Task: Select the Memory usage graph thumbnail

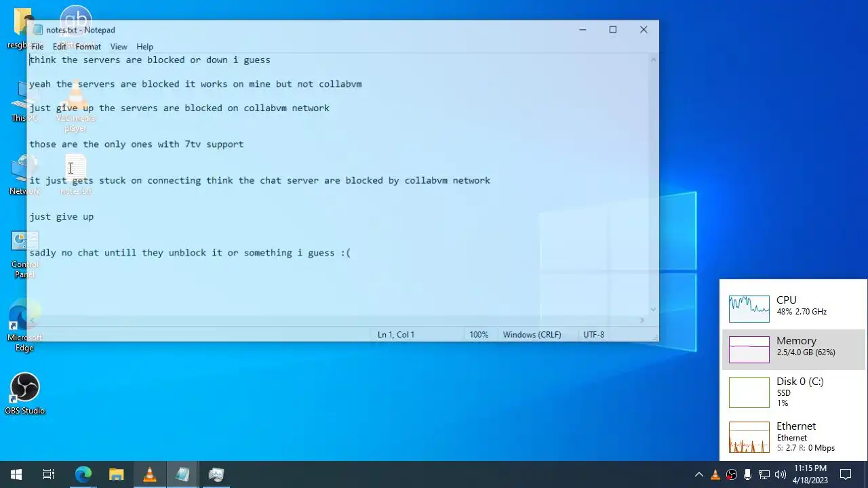Action: tap(749, 350)
